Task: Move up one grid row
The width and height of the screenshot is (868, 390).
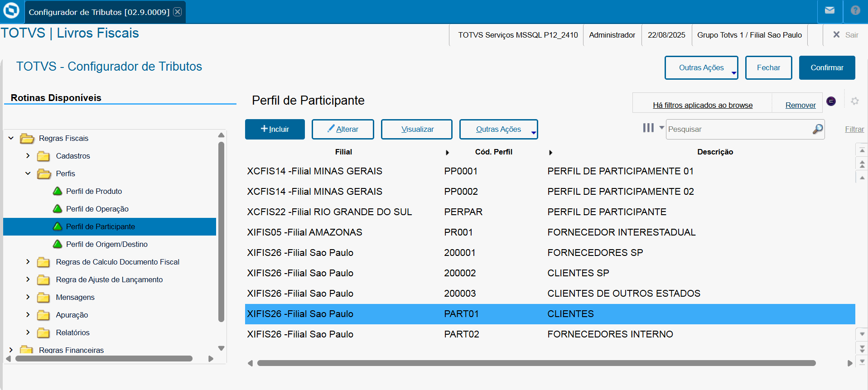Action: [862, 178]
